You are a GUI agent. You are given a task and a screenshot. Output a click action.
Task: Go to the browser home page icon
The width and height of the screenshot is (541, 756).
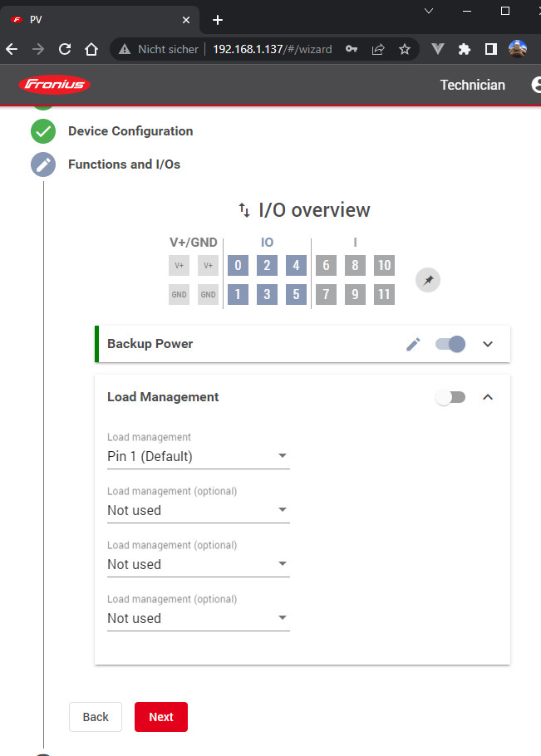click(x=91, y=50)
